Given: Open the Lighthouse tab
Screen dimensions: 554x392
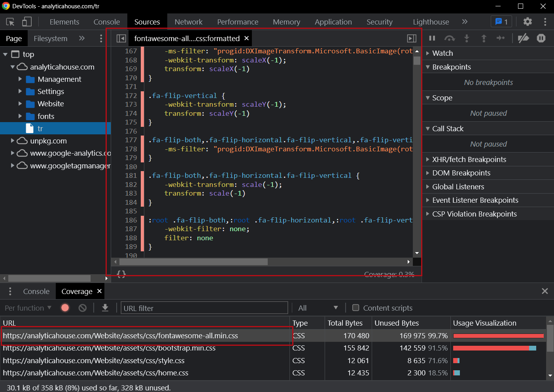Looking at the screenshot, I should point(431,22).
